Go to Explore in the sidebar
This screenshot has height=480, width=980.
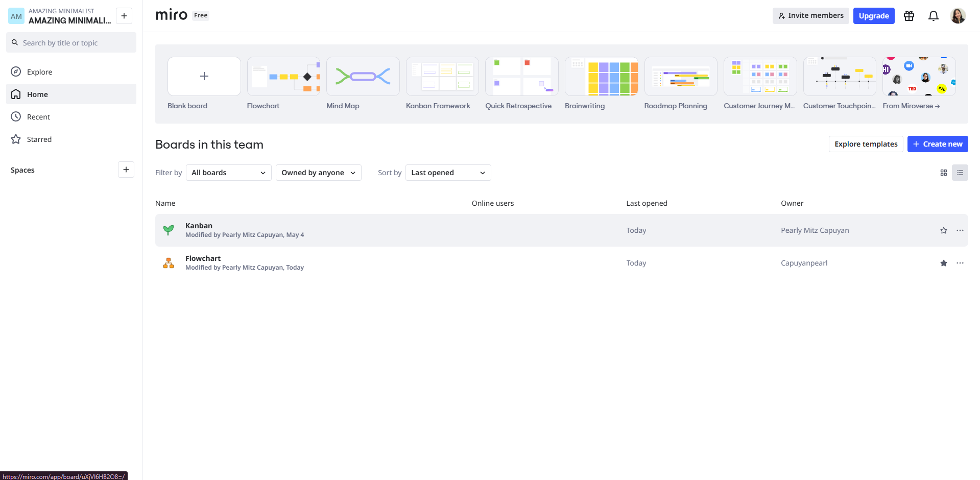point(39,72)
